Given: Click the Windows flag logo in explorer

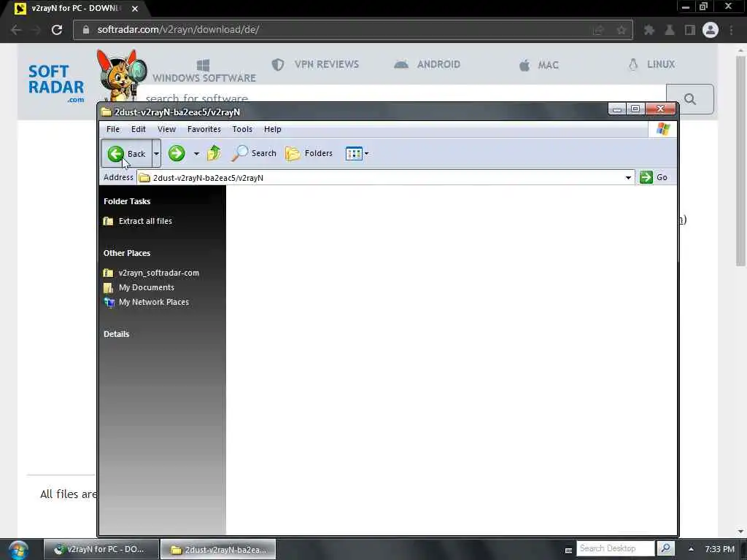Looking at the screenshot, I should [x=662, y=128].
